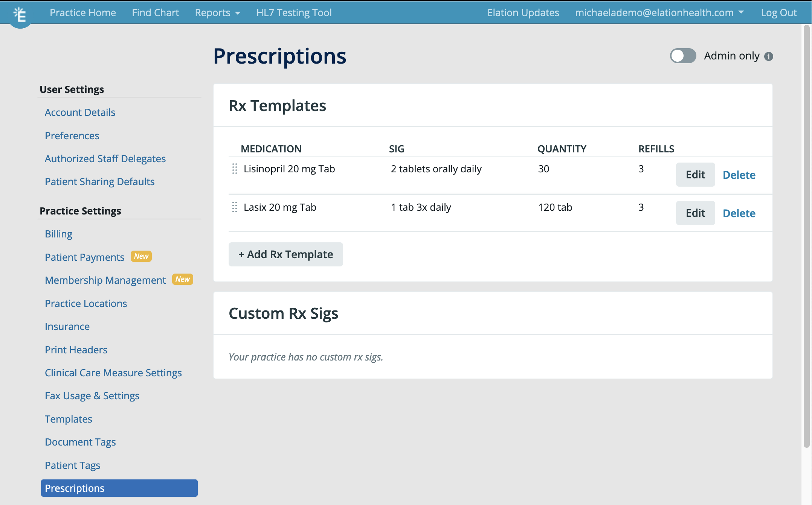This screenshot has height=505, width=812.
Task: Open Fax Usage & Settings
Action: (92, 395)
